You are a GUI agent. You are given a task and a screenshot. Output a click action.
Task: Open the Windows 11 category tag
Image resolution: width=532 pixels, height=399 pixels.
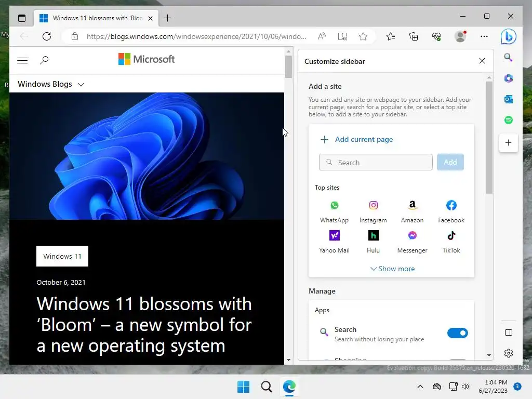click(62, 256)
